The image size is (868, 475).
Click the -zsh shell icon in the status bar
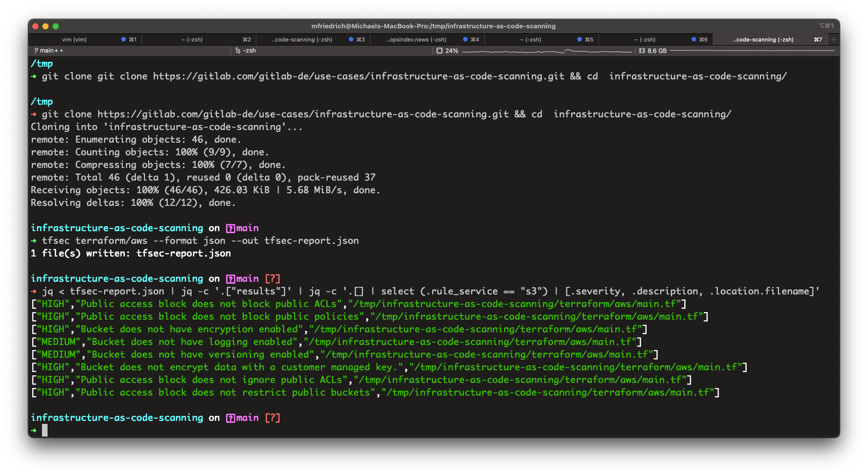pos(237,51)
